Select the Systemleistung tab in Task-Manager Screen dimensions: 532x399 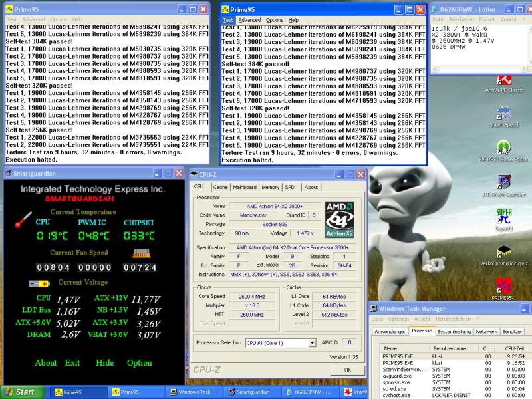point(454,331)
